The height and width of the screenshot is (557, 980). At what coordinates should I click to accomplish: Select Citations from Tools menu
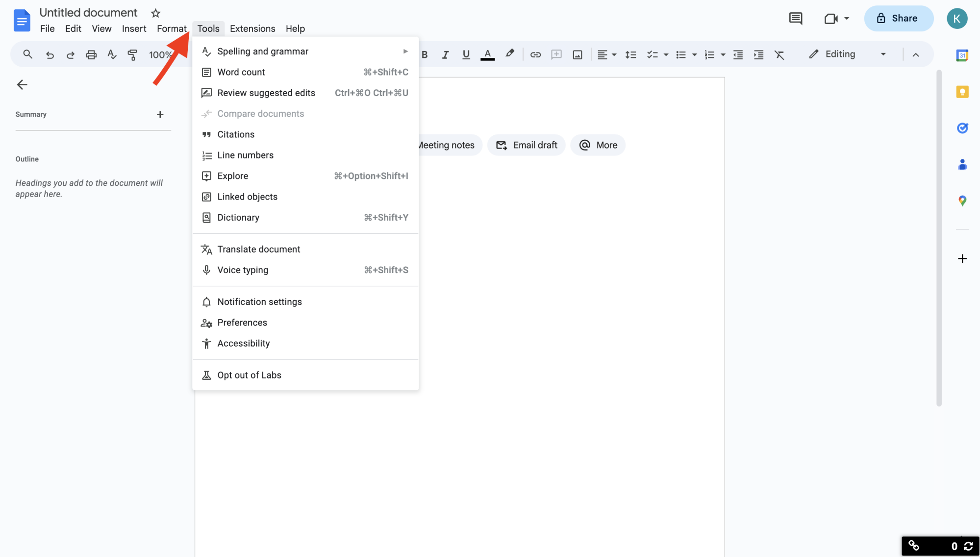[236, 134]
